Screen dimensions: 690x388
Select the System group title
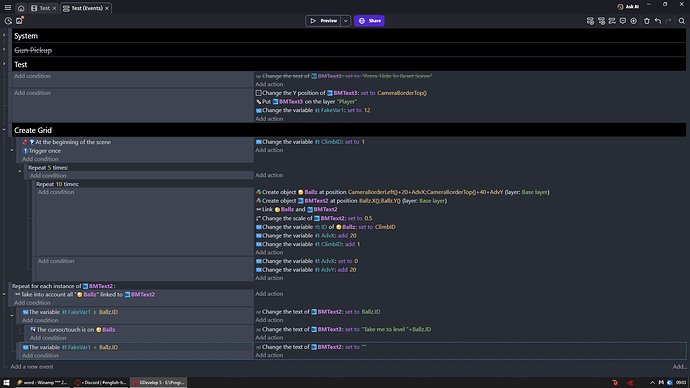(26, 36)
